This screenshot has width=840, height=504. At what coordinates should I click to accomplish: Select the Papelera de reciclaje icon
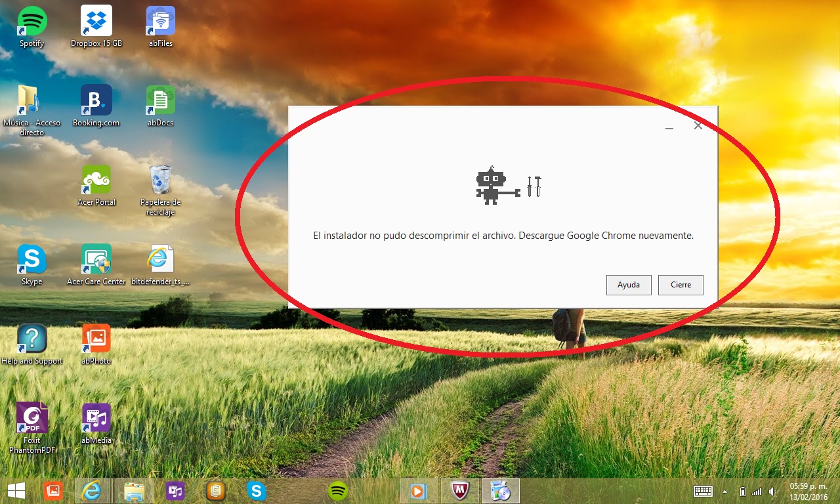(x=161, y=190)
